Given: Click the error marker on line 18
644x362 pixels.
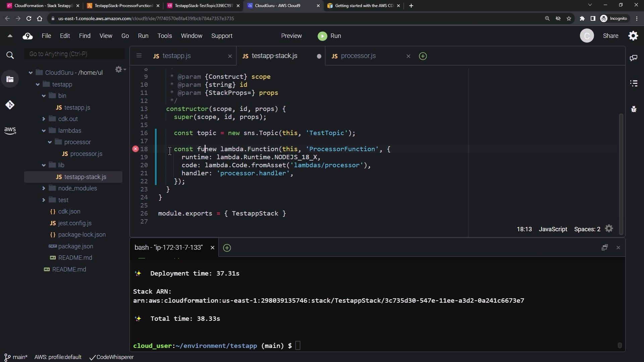Looking at the screenshot, I should click(136, 149).
